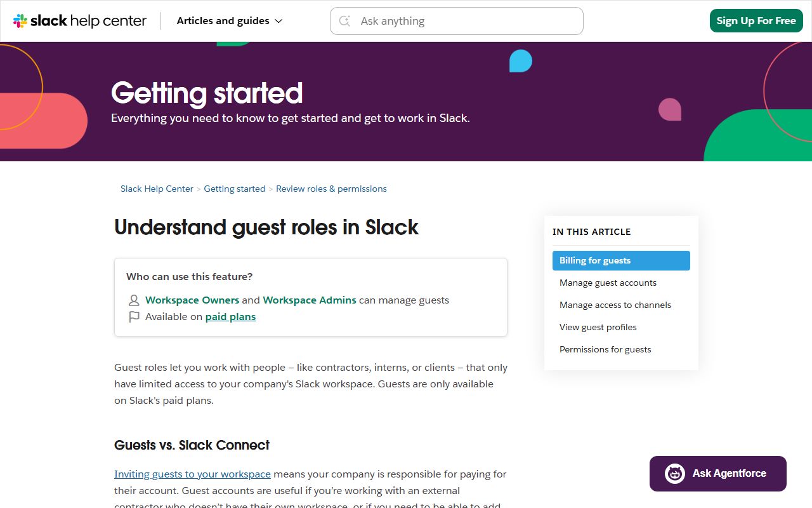
Task: Click the 'Understand guest roles in Slack' title
Action: [266, 227]
